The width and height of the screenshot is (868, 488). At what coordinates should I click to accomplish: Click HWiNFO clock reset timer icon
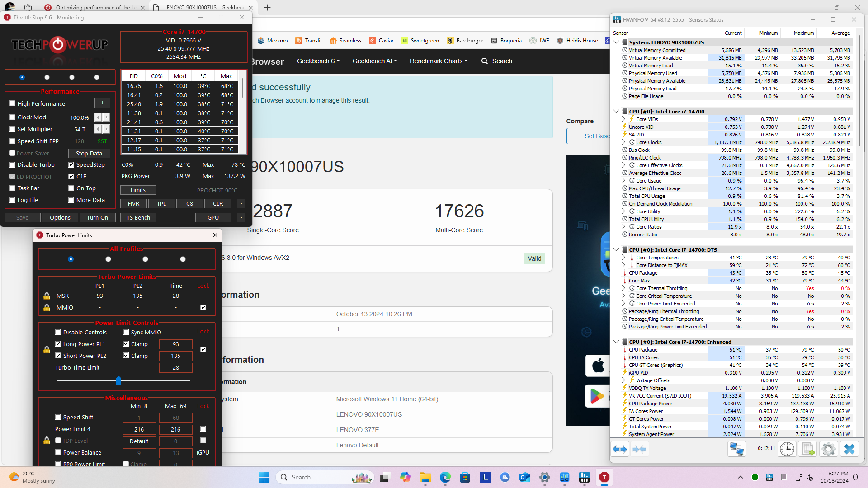coord(787,449)
